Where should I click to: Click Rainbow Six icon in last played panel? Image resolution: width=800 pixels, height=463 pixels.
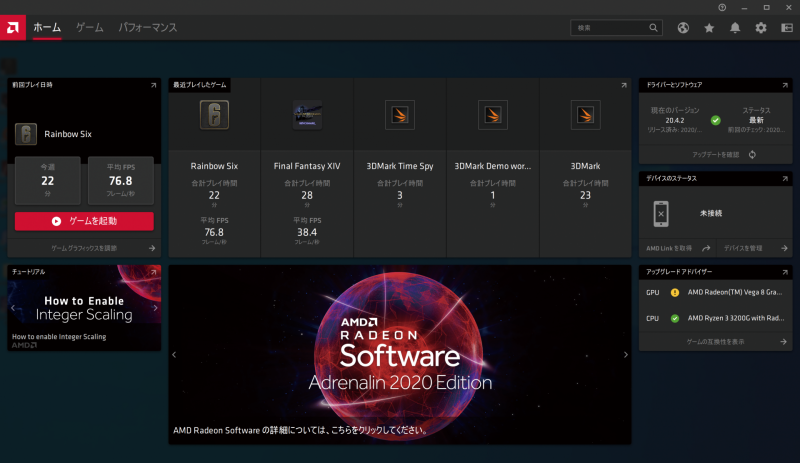(x=26, y=134)
